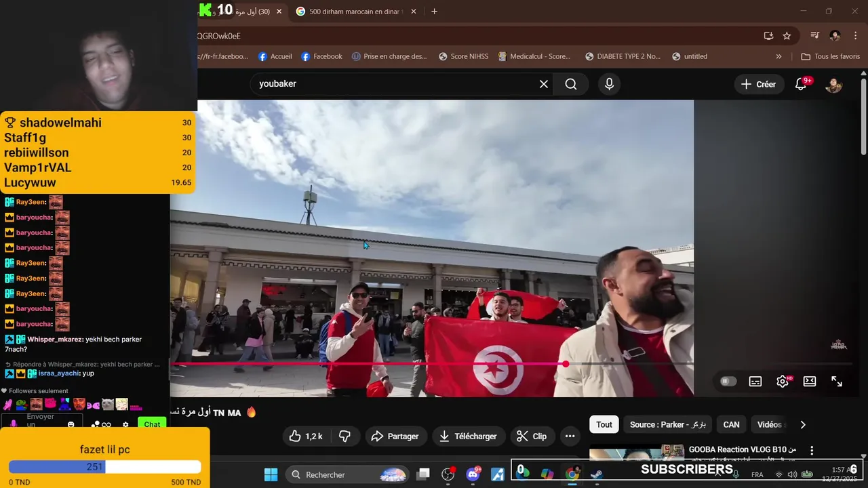Open the more actions ellipsis under the video
868x488 pixels.
point(570,436)
